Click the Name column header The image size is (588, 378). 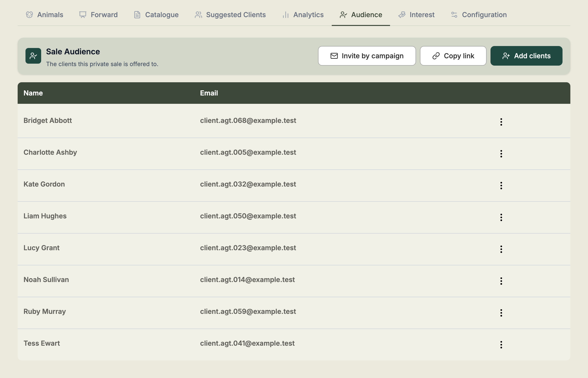[x=33, y=93]
